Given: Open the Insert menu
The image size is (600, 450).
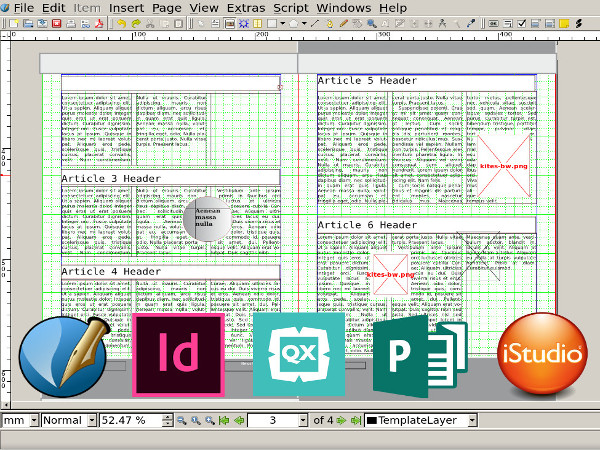Looking at the screenshot, I should (x=127, y=8).
